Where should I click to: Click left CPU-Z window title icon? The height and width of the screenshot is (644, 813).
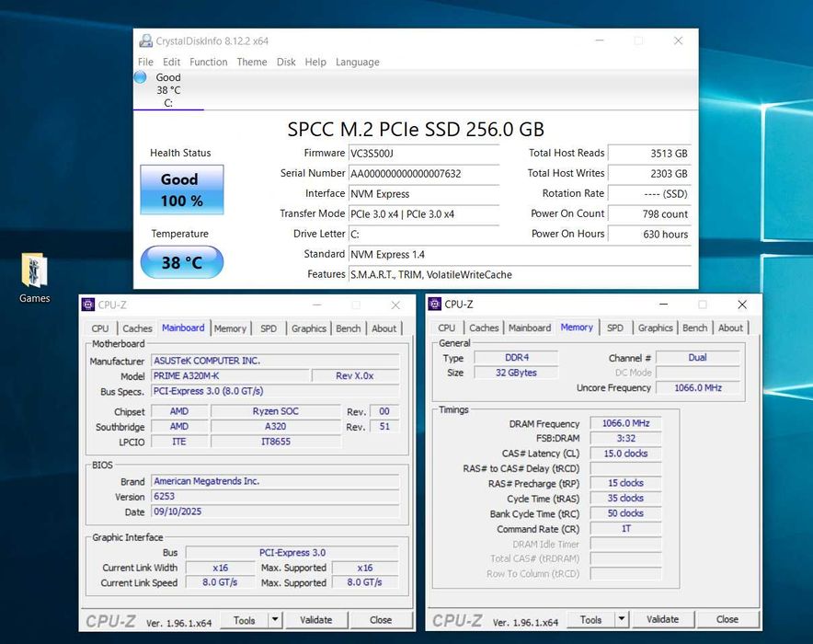click(x=88, y=305)
